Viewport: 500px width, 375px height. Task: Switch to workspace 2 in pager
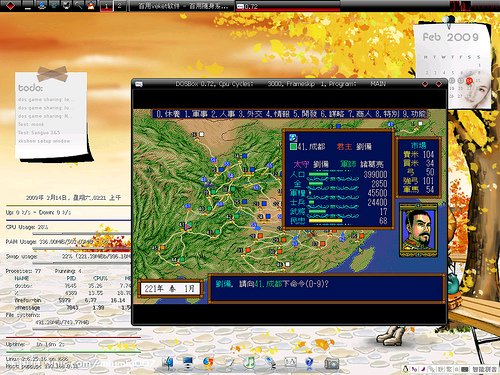tap(119, 6)
